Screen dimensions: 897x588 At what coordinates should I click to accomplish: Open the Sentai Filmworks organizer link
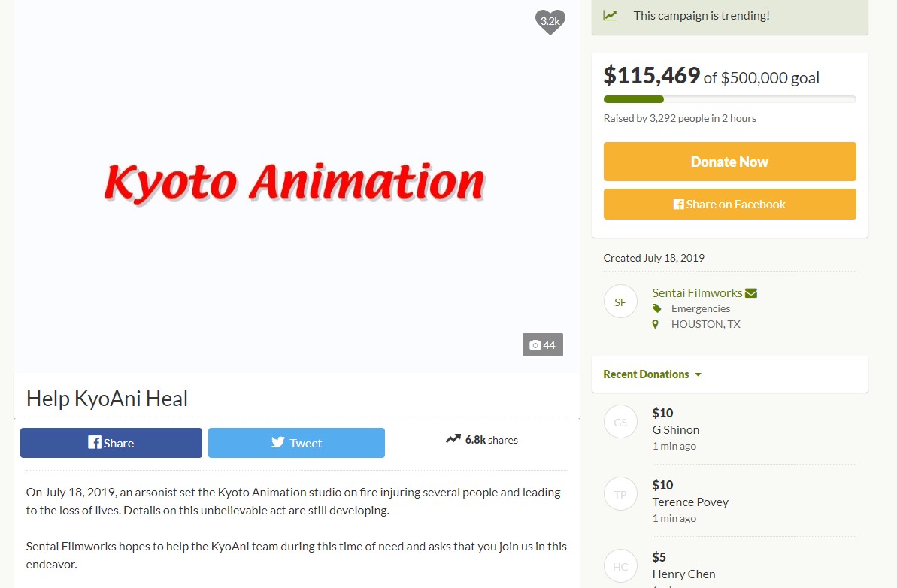[697, 292]
